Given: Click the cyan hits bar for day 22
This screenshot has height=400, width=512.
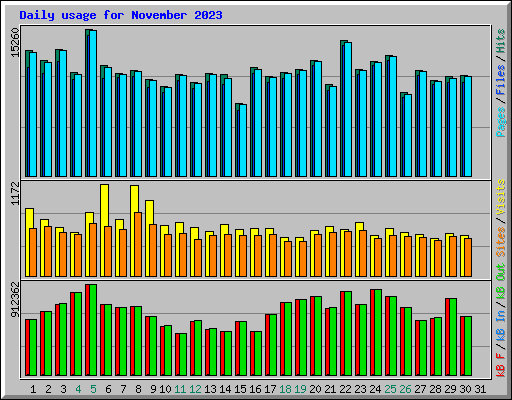Looking at the screenshot, I should coord(348,109).
